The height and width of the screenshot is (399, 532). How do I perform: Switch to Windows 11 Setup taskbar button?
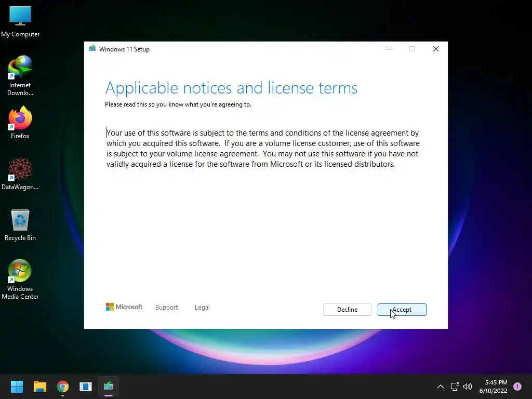[109, 386]
